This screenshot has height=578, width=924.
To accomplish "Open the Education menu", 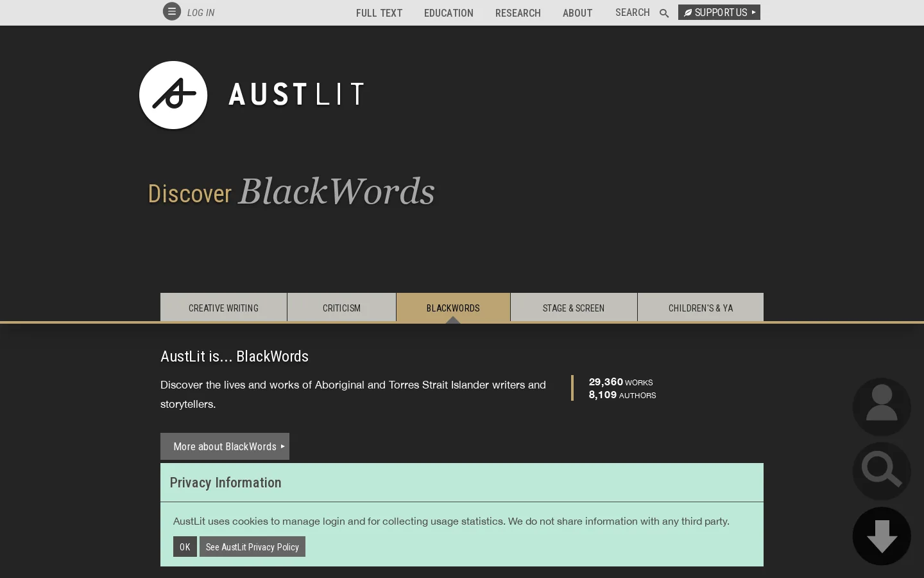I will pos(449,13).
